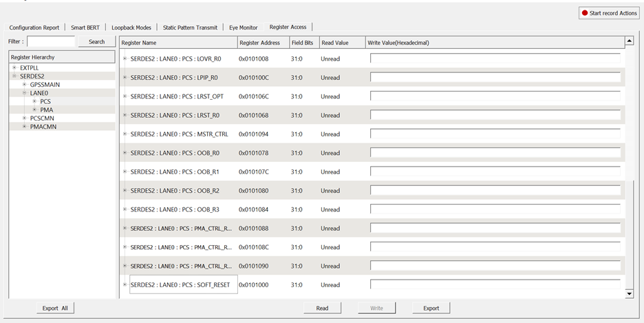Click the Filter text field
Image resolution: width=644 pixels, height=323 pixels.
coord(51,42)
